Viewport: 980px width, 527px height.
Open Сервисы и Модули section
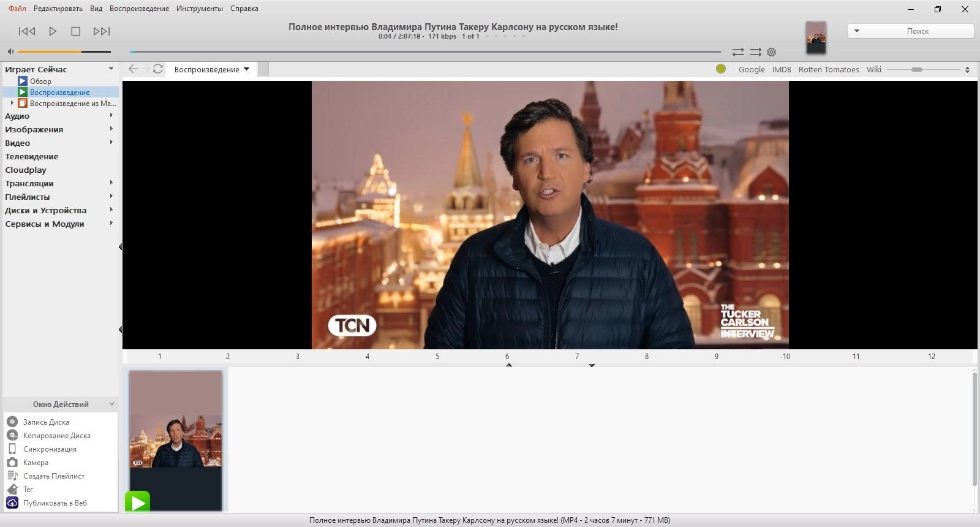coord(45,224)
